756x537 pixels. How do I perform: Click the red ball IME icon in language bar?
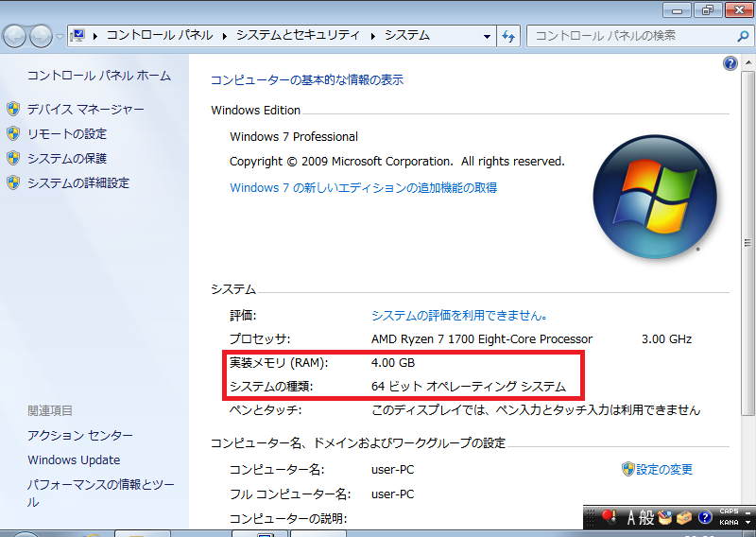[609, 517]
